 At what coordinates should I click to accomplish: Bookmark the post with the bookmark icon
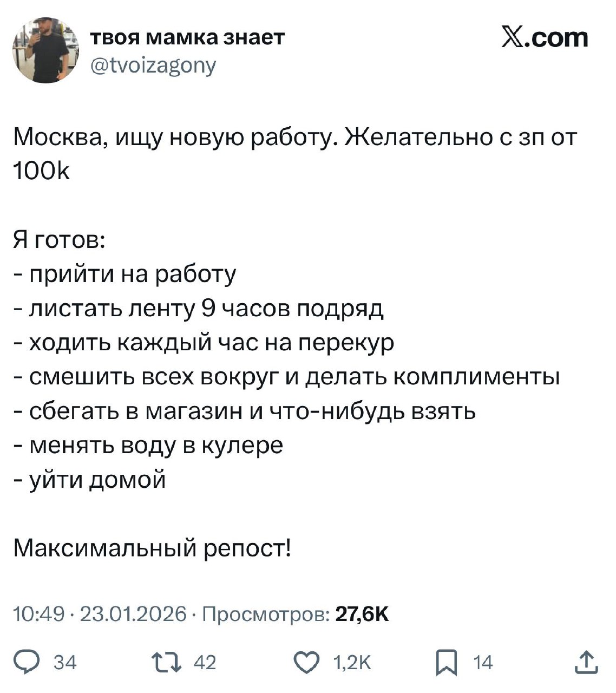tap(447, 663)
